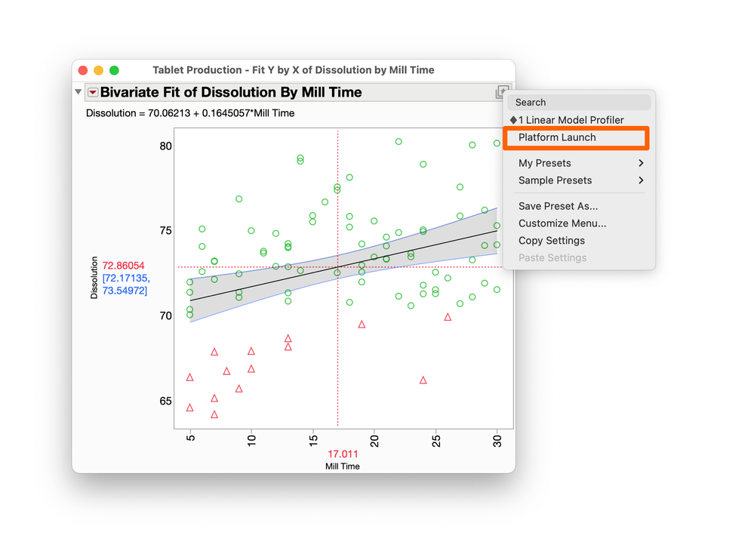Collapse the Bivariate Fit outline with gray triangle

coord(78,92)
